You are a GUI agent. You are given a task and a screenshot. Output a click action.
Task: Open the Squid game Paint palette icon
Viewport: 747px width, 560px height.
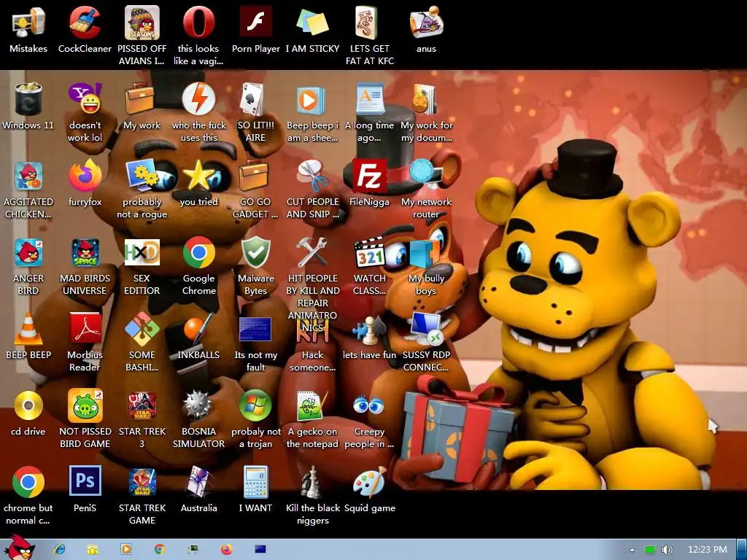tap(369, 482)
